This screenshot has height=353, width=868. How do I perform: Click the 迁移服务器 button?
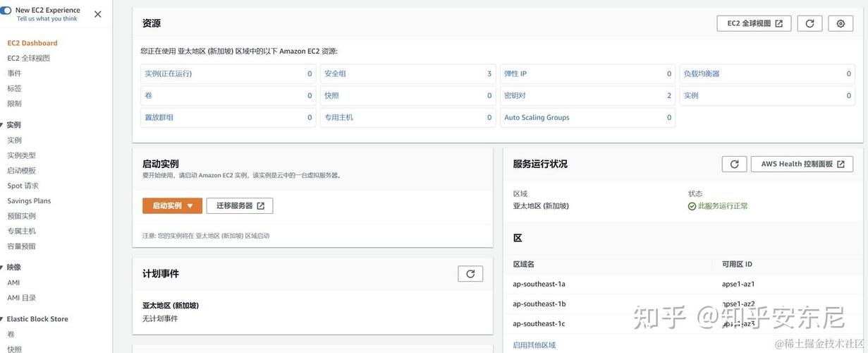tap(240, 205)
